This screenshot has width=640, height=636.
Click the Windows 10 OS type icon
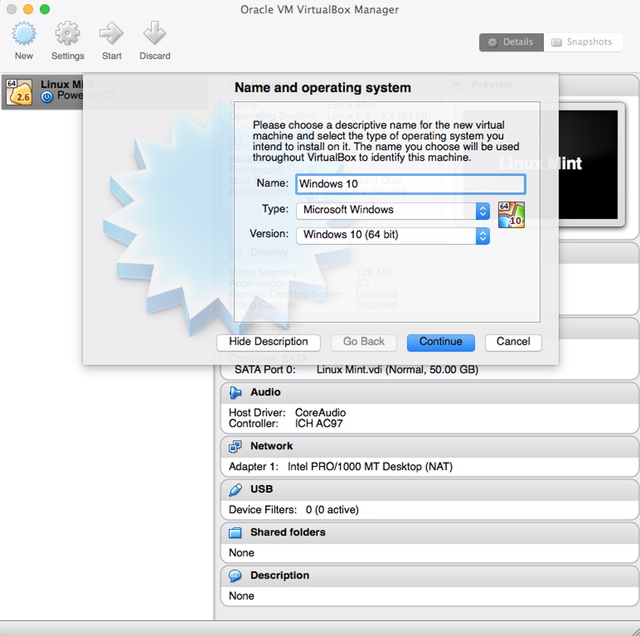pyautogui.click(x=511, y=215)
